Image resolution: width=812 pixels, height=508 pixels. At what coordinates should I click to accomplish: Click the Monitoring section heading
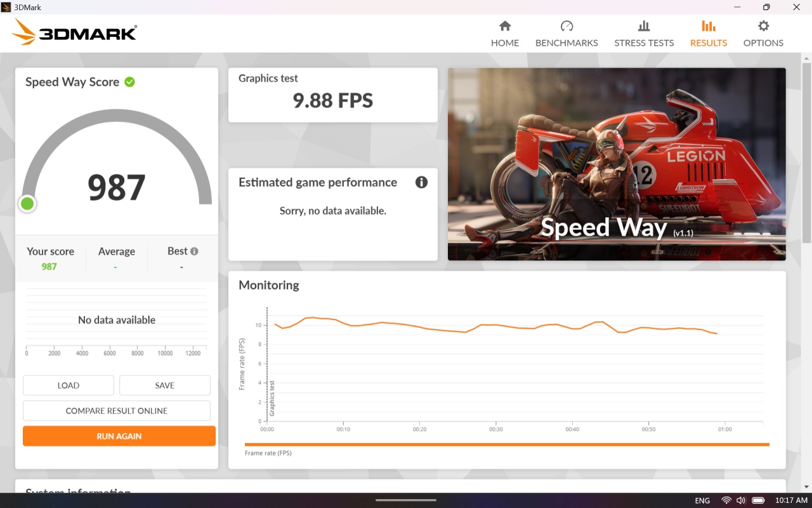tap(269, 285)
